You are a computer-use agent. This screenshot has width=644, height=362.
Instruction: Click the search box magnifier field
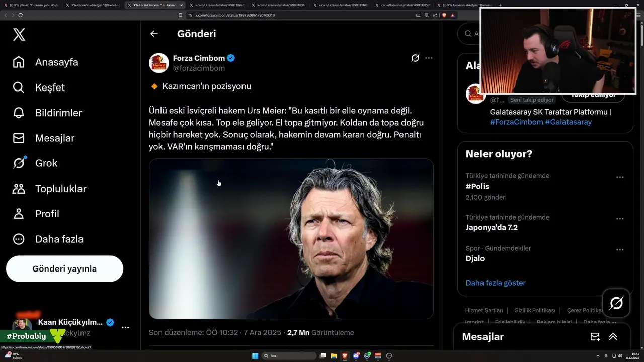(x=468, y=34)
